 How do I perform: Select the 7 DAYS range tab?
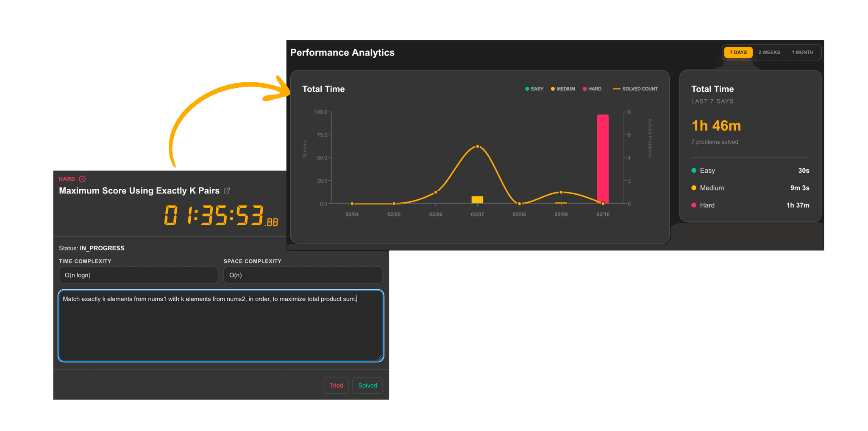[738, 53]
